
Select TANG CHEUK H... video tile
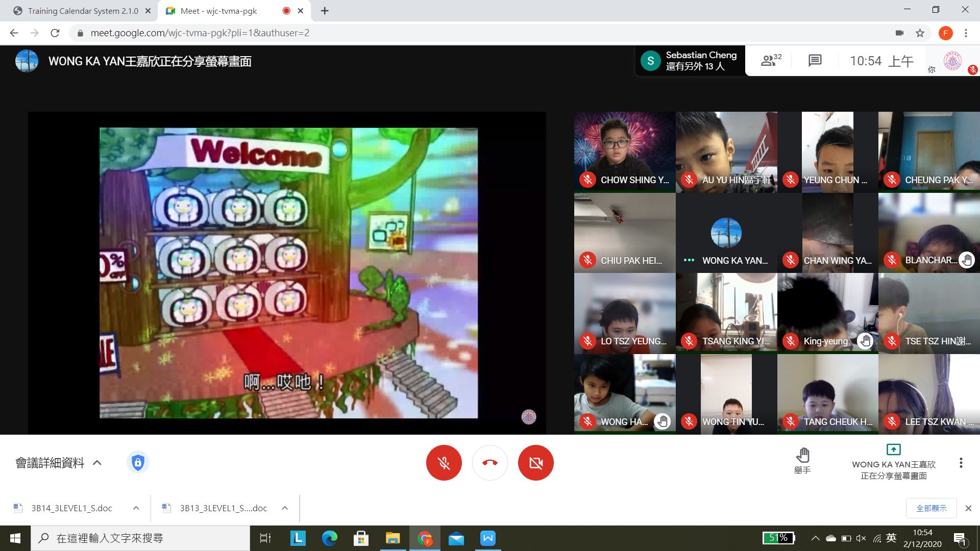[x=828, y=394]
